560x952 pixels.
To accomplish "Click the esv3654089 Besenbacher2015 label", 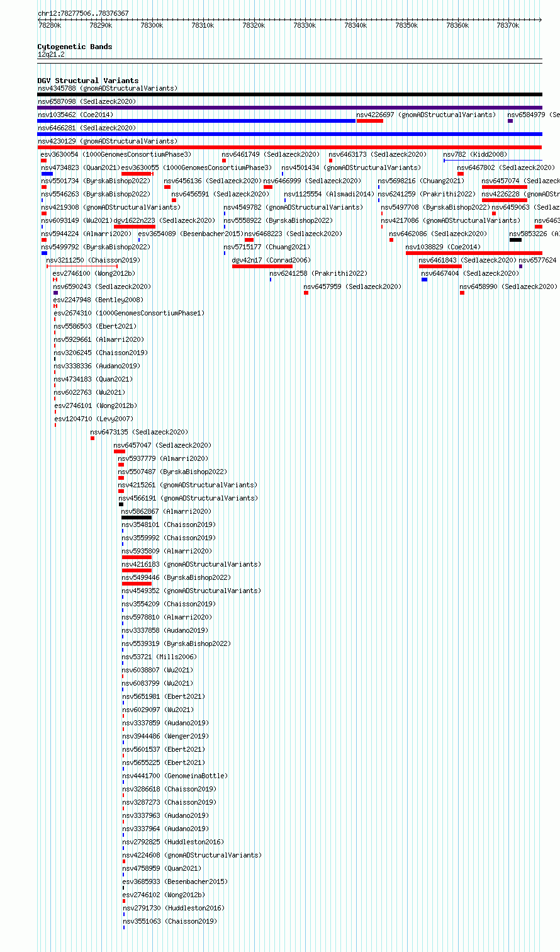I will tap(191, 234).
